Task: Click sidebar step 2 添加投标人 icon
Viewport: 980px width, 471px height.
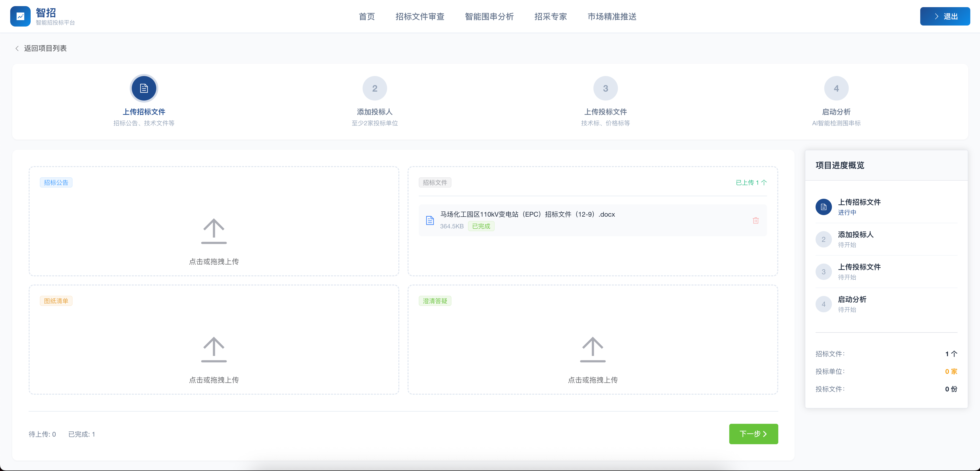Action: point(823,240)
